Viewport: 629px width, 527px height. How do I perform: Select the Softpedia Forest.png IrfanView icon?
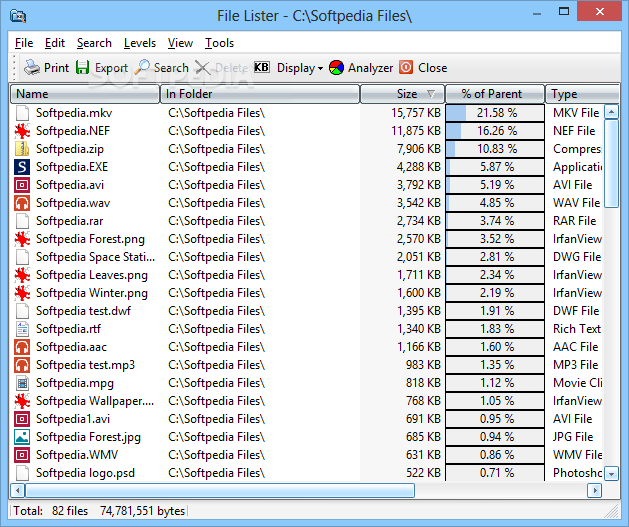point(22,239)
